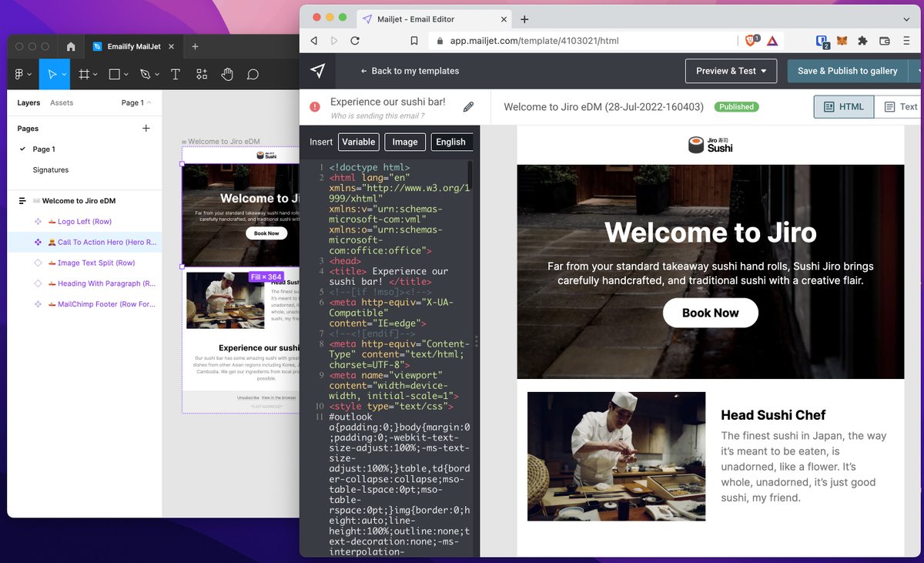Select the Move tool in Figma
Image resolution: width=924 pixels, height=563 pixels.
[51, 74]
